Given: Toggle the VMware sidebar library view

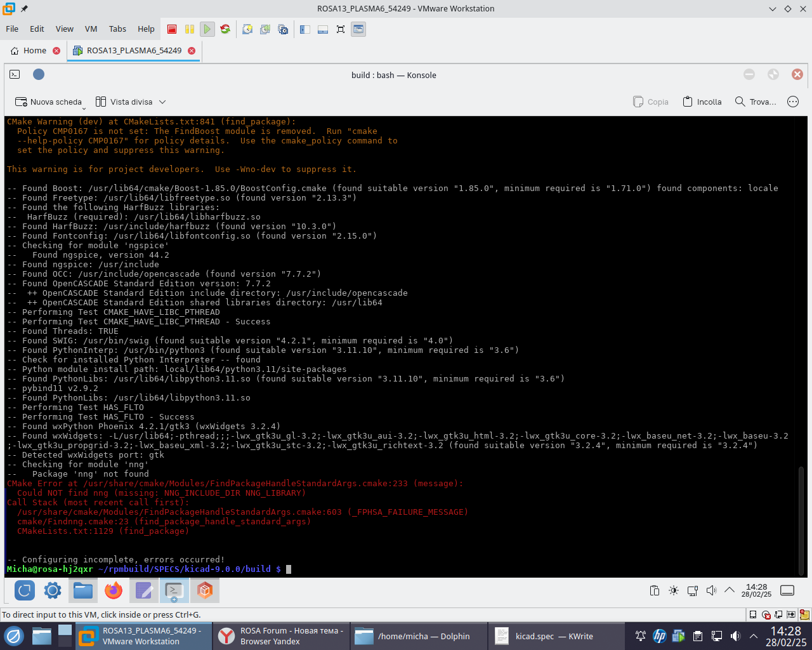Looking at the screenshot, I should (305, 29).
